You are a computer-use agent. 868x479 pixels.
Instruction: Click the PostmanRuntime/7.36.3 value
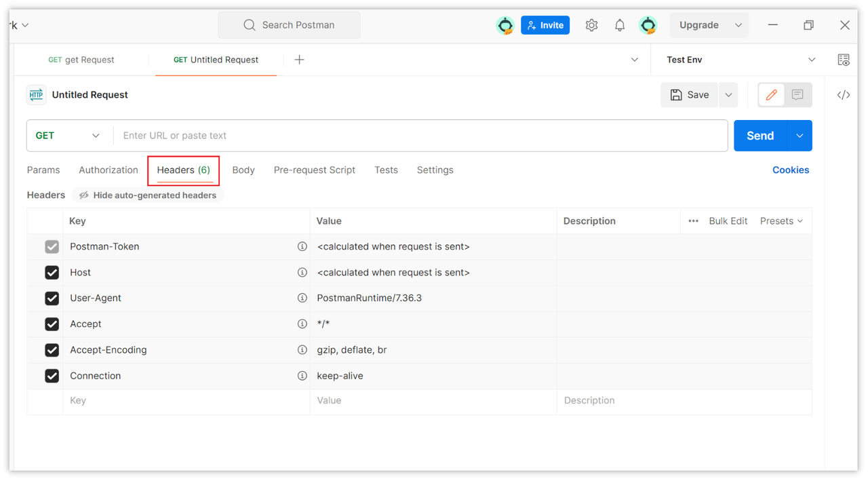pyautogui.click(x=370, y=298)
